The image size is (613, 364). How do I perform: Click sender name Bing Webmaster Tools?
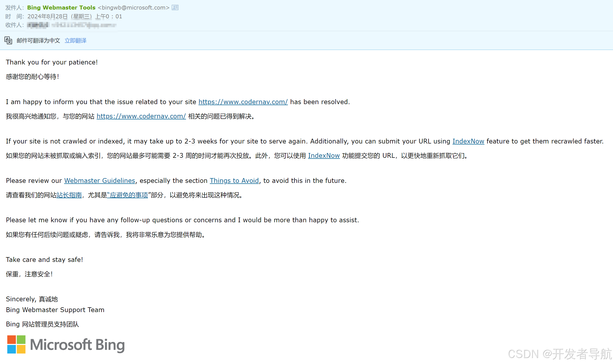tap(61, 8)
